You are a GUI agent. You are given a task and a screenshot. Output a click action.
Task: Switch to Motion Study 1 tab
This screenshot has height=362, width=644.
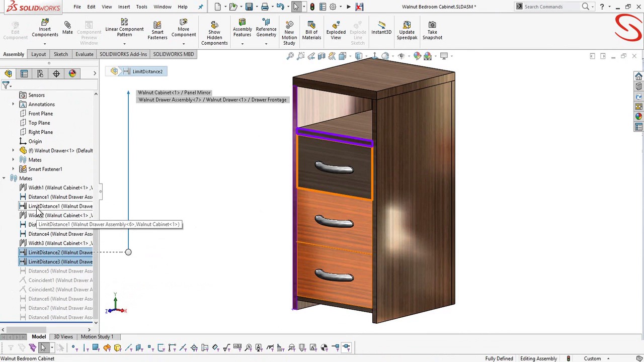tap(97, 337)
